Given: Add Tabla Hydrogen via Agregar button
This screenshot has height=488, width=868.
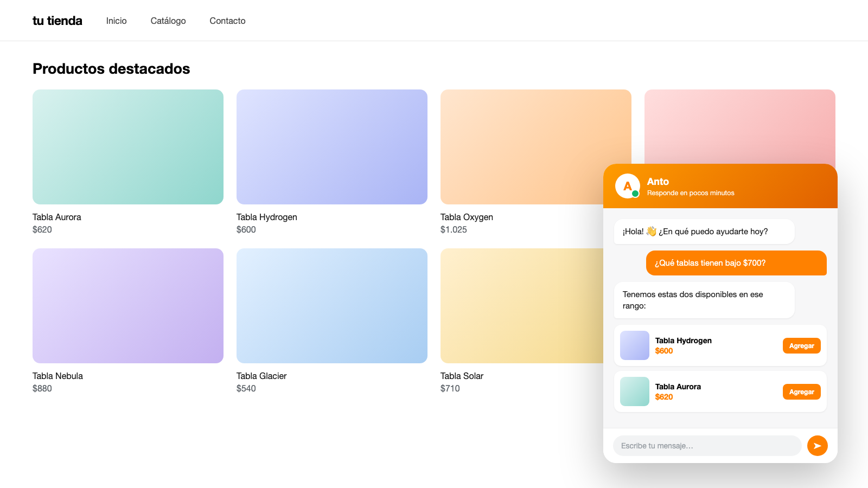Looking at the screenshot, I should point(801,346).
